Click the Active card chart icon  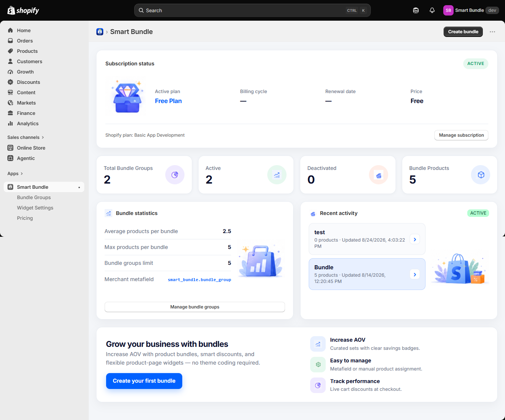pyautogui.click(x=277, y=175)
